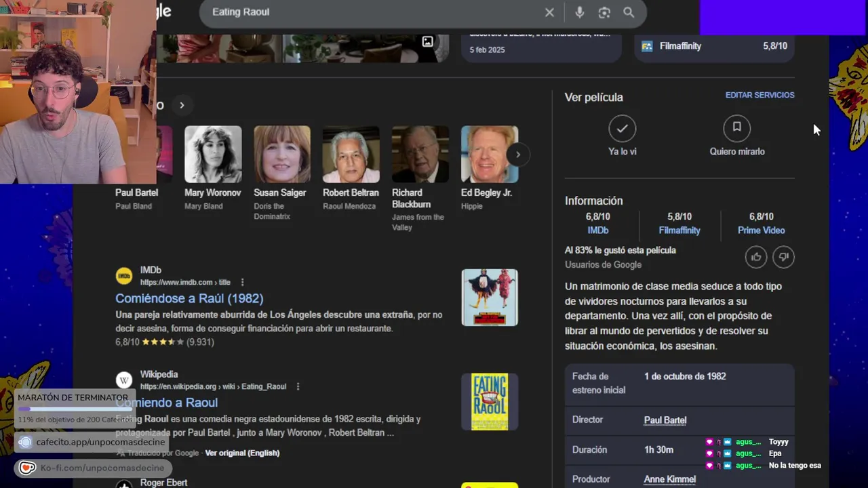Screen dimensions: 868x488
Task: Click the streamer webcam overlay
Action: (78, 92)
